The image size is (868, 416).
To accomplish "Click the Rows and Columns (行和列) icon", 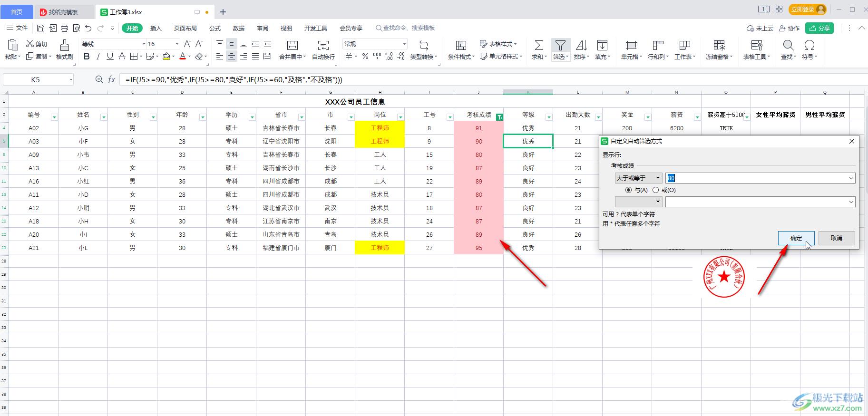I will (x=658, y=45).
